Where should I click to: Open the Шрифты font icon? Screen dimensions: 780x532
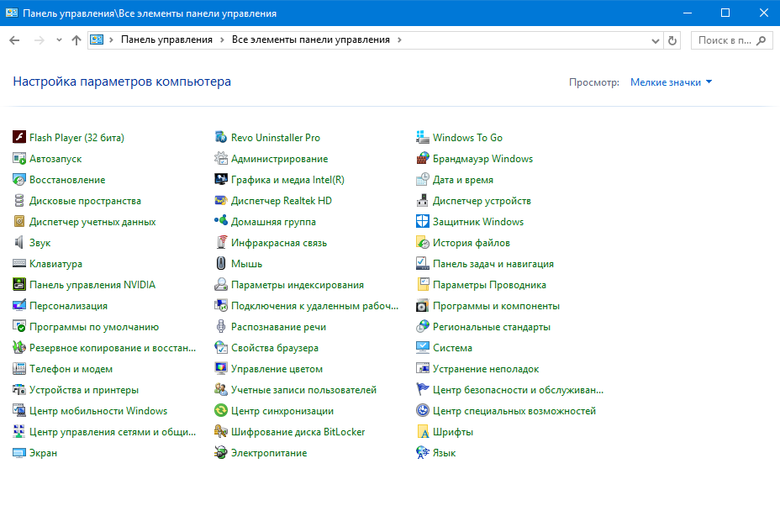422,431
